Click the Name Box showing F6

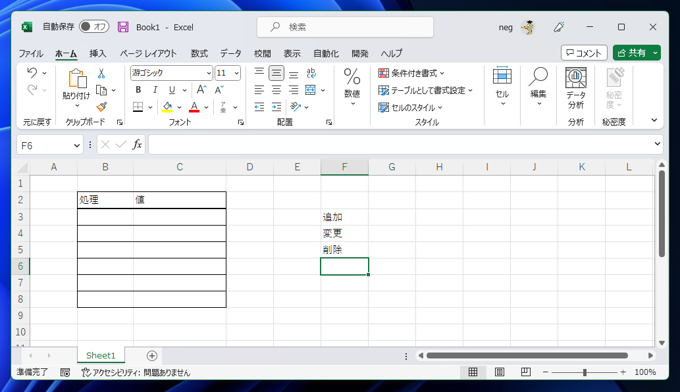[x=49, y=145]
